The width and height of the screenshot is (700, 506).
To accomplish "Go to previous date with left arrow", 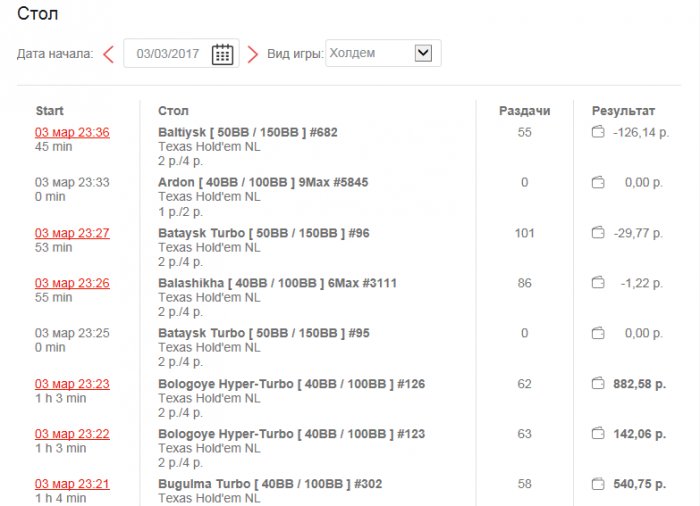I will click(108, 54).
